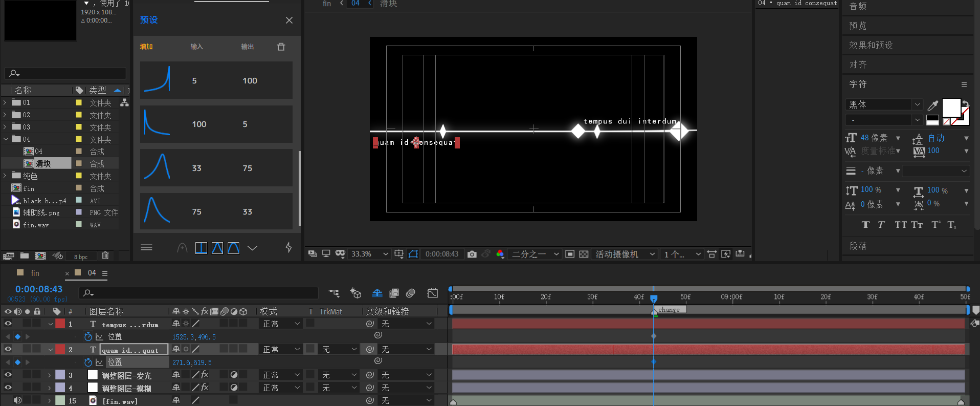Viewport: 980px width, 406px height.
Task: Open the 活动摄像机 camera view dropdown
Action: click(625, 254)
